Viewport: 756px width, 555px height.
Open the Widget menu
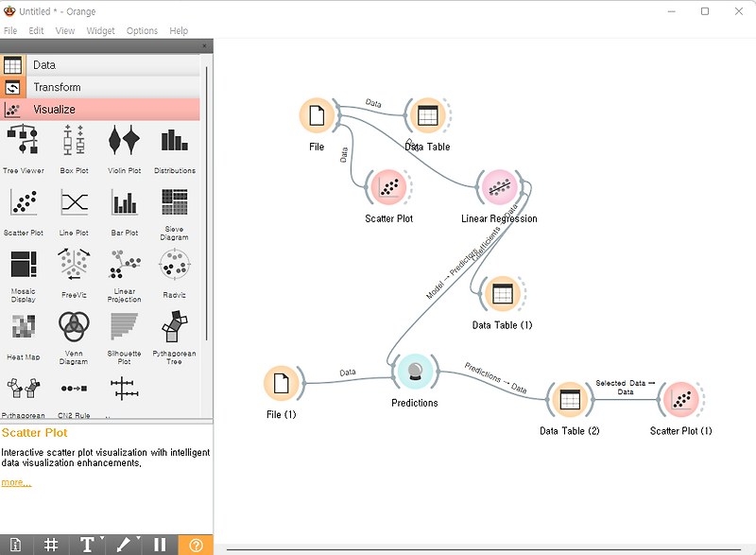(100, 31)
